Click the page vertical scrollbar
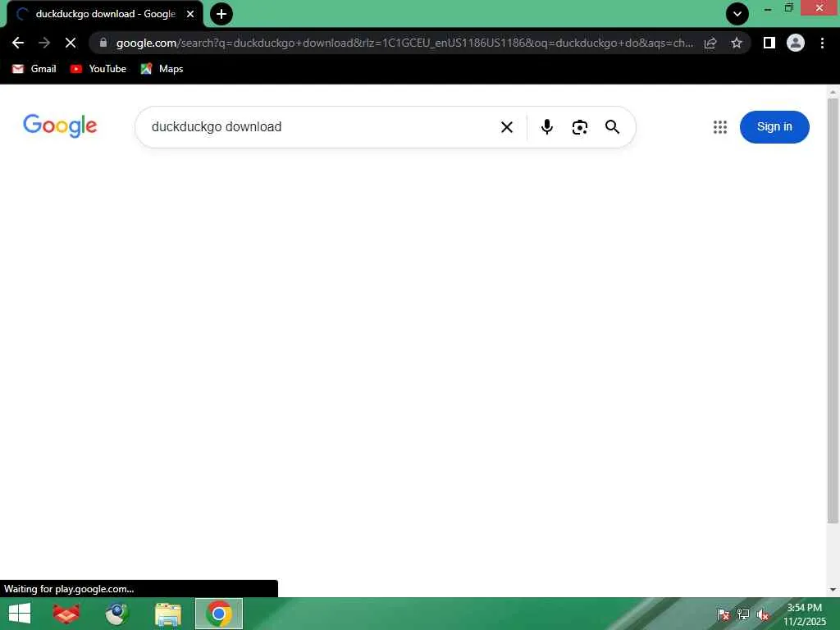The height and width of the screenshot is (630, 840). click(833, 311)
